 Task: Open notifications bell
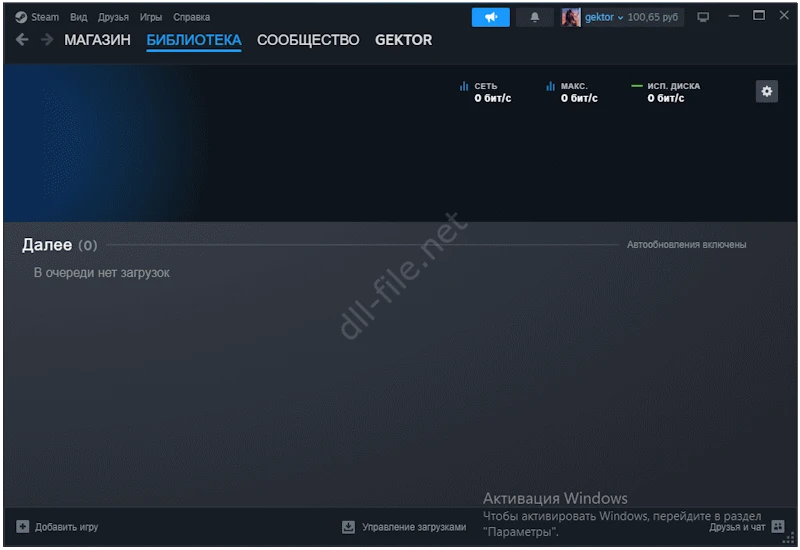[535, 17]
